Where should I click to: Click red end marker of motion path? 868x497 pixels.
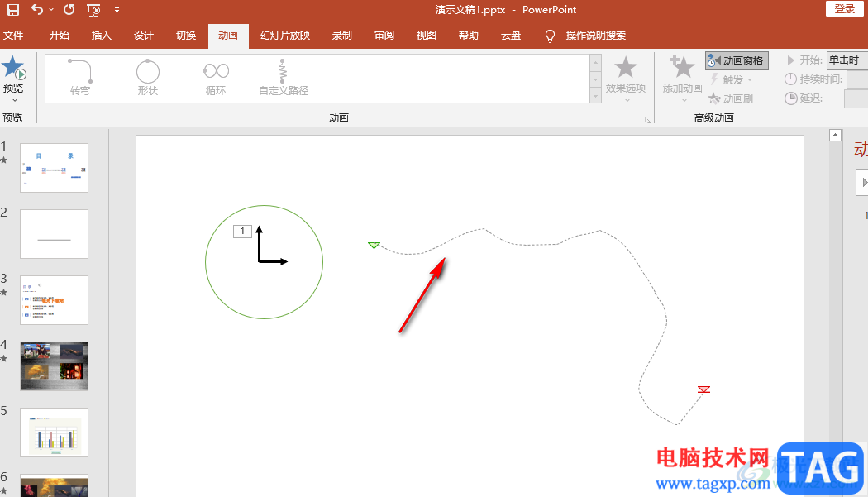(x=703, y=389)
